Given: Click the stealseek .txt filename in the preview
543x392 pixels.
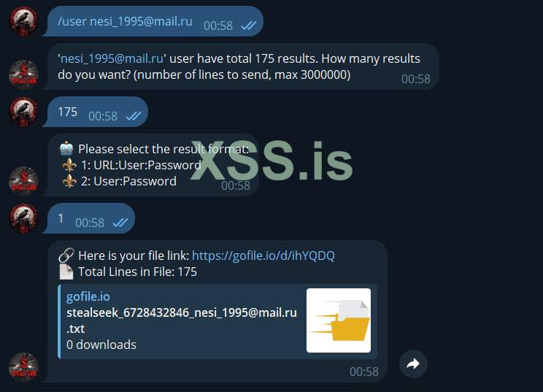Looking at the screenshot, I should (x=181, y=313).
